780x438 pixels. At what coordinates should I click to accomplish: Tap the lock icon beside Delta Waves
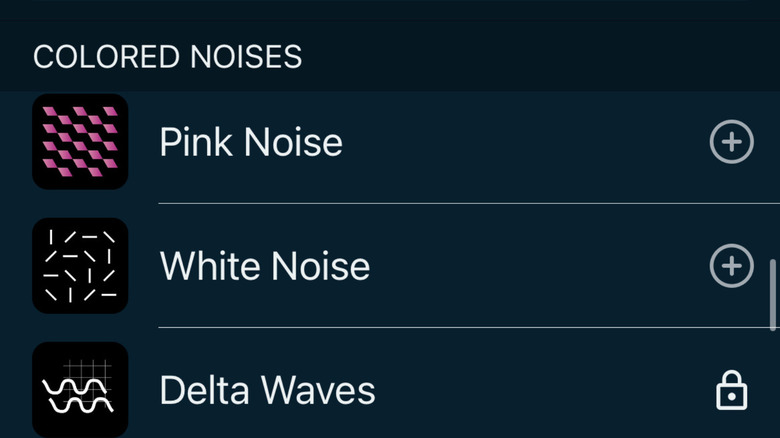[731, 390]
